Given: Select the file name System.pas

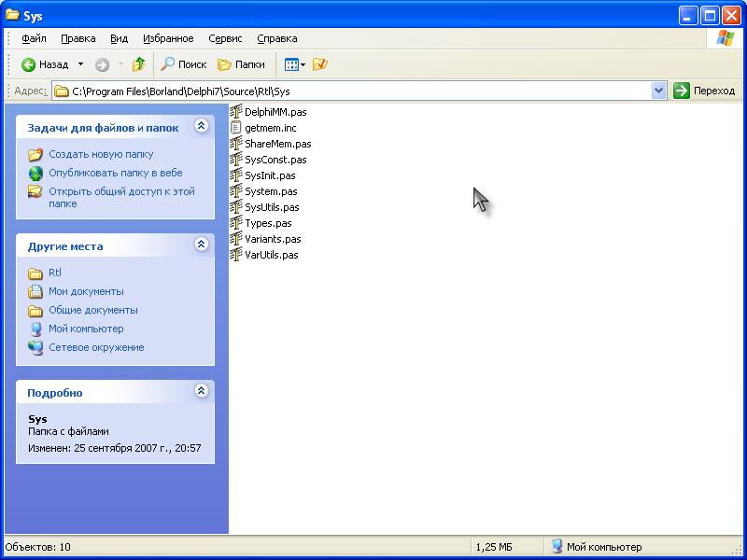Looking at the screenshot, I should click(x=271, y=191).
